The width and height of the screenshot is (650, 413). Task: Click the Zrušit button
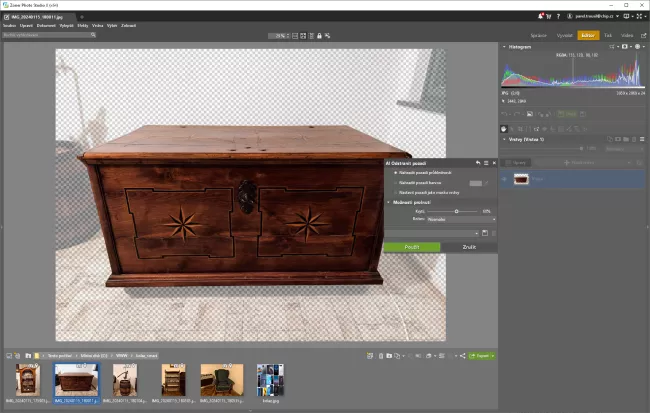(x=468, y=246)
